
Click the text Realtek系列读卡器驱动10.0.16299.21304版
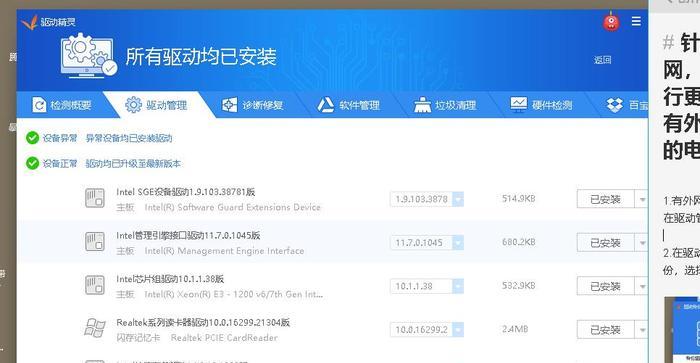click(203, 322)
